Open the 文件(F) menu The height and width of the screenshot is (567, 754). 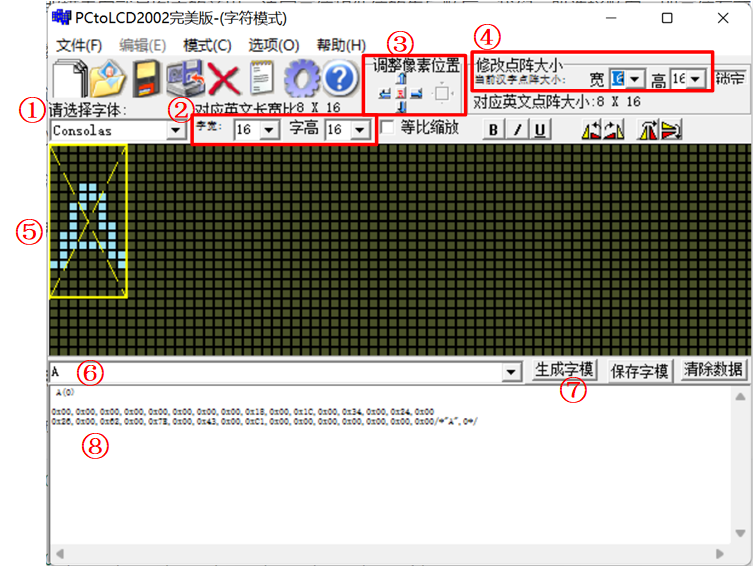pos(79,46)
